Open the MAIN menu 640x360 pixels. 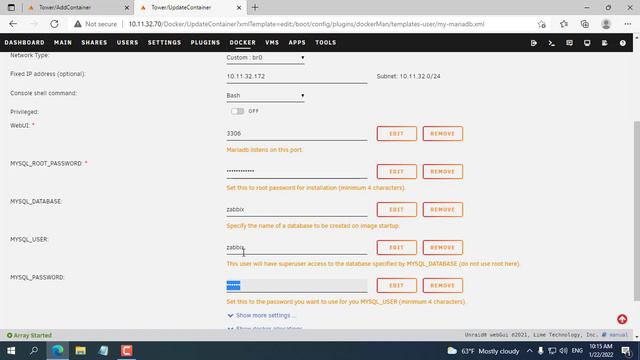pos(63,42)
